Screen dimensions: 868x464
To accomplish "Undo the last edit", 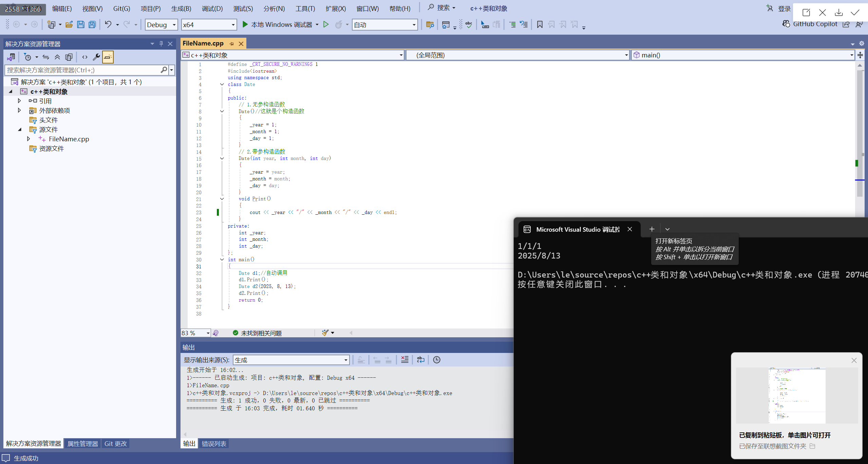I will pyautogui.click(x=108, y=24).
